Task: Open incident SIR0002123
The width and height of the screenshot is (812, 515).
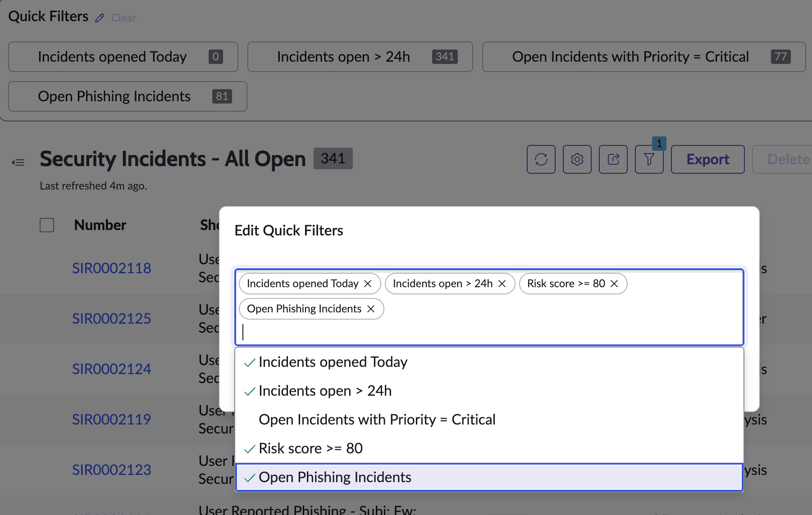Action: click(112, 470)
